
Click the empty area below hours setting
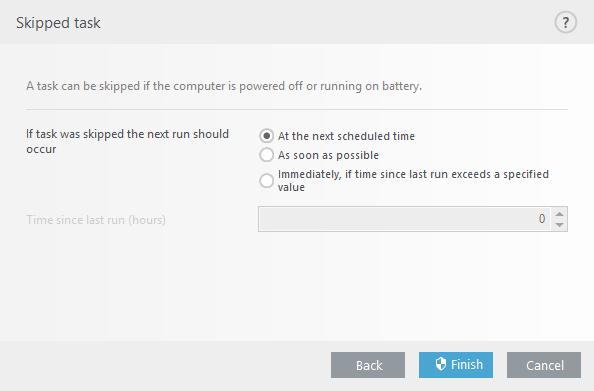pos(297,286)
